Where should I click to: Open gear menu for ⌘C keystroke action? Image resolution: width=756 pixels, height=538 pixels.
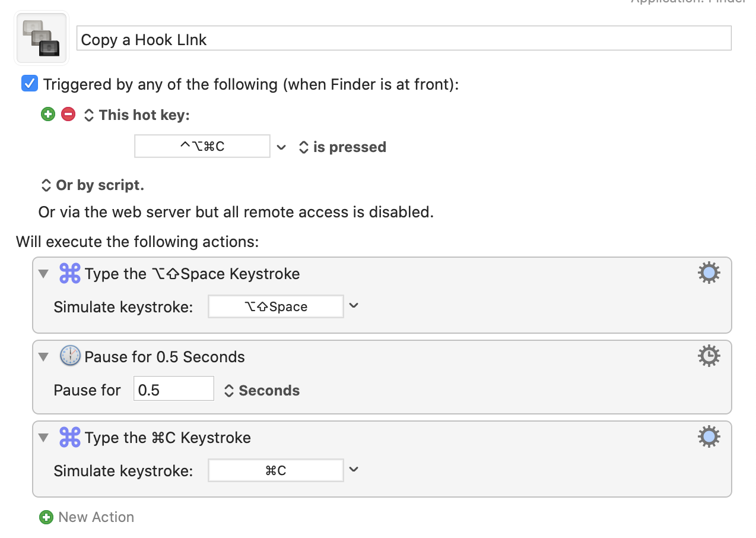coord(709,437)
